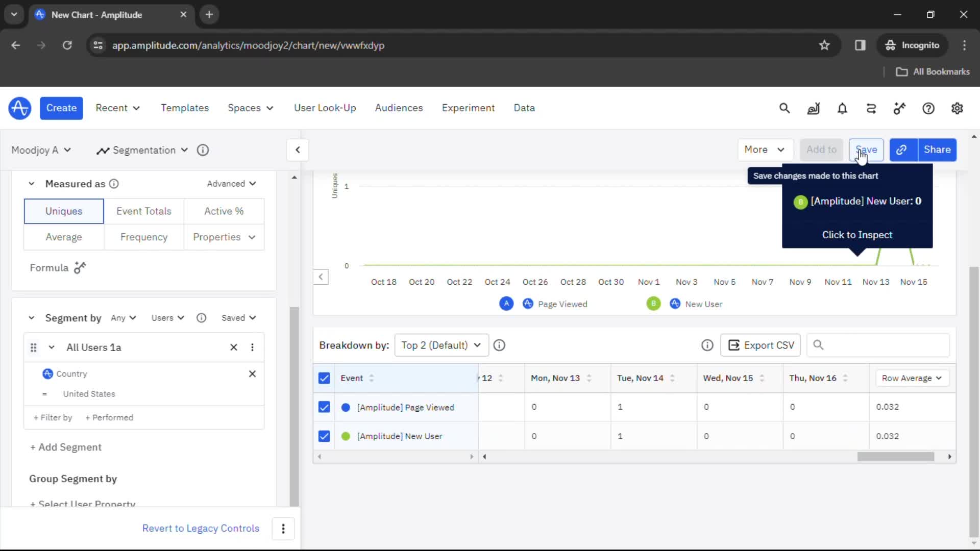
Task: Open User Look-Up
Action: pos(325,108)
